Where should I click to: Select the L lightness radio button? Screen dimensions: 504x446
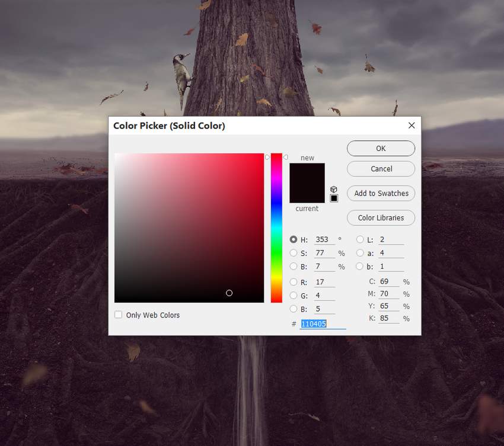pyautogui.click(x=360, y=239)
